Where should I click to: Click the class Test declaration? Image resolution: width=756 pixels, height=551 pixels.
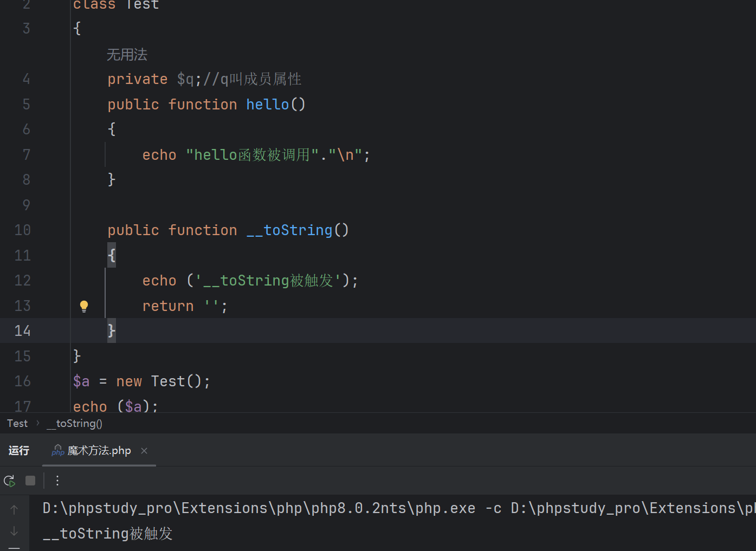pyautogui.click(x=116, y=5)
